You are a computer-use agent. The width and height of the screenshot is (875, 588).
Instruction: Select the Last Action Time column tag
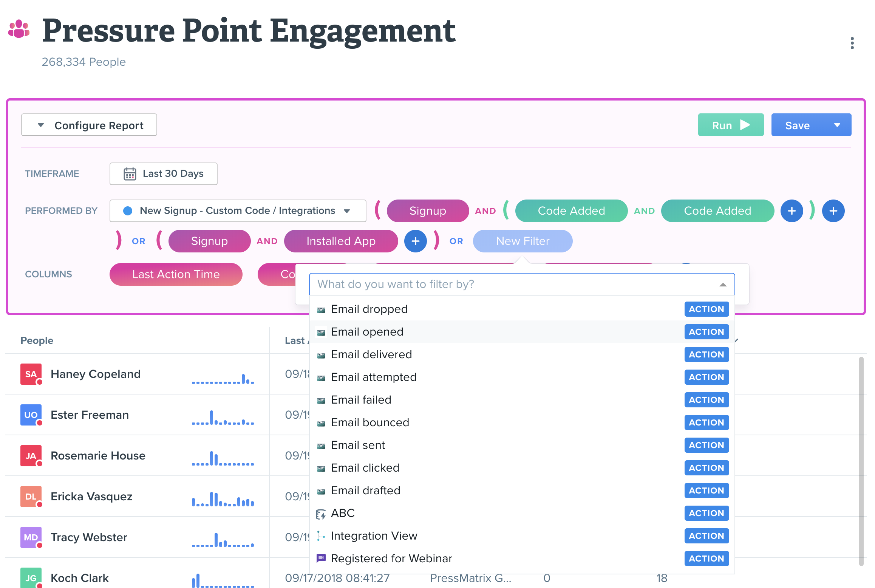click(176, 274)
